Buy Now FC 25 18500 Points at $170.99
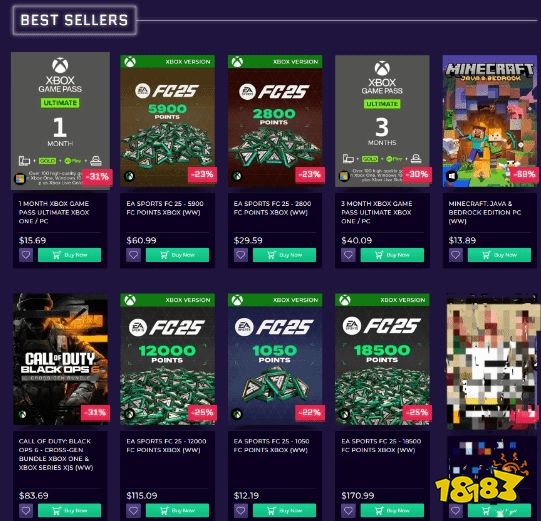Image resolution: width=541 pixels, height=521 pixels. point(392,510)
